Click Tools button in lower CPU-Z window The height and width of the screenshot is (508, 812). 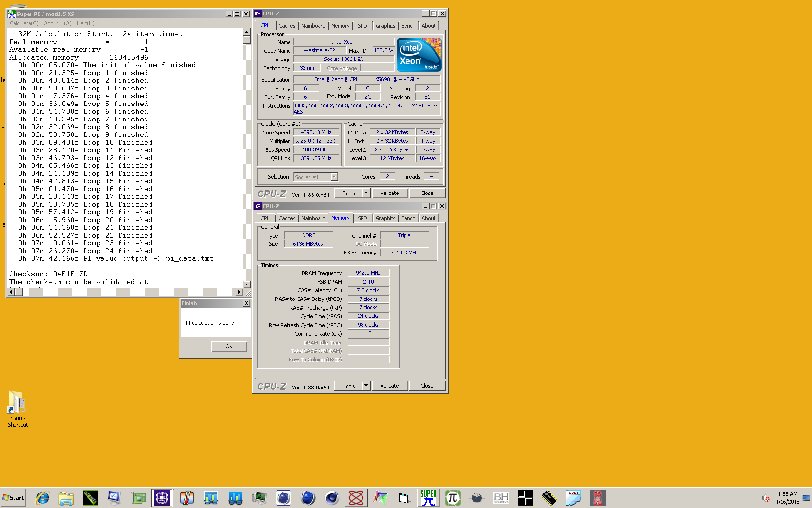click(348, 386)
